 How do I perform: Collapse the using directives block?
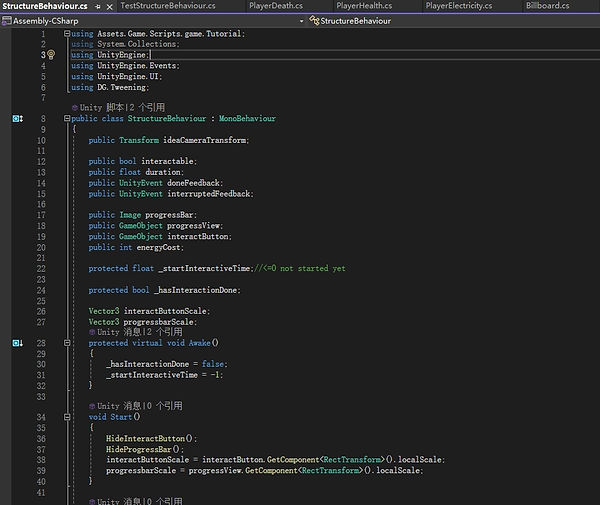pyautogui.click(x=67, y=34)
